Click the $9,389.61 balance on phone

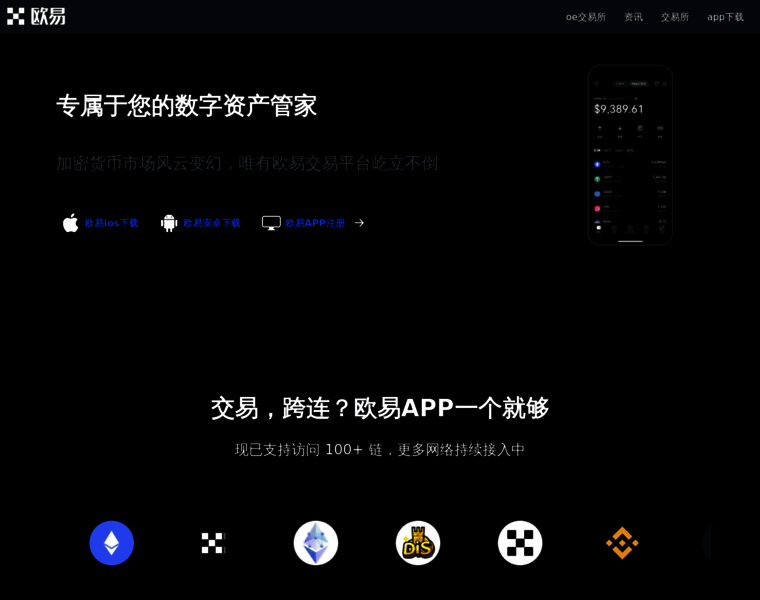pos(619,109)
